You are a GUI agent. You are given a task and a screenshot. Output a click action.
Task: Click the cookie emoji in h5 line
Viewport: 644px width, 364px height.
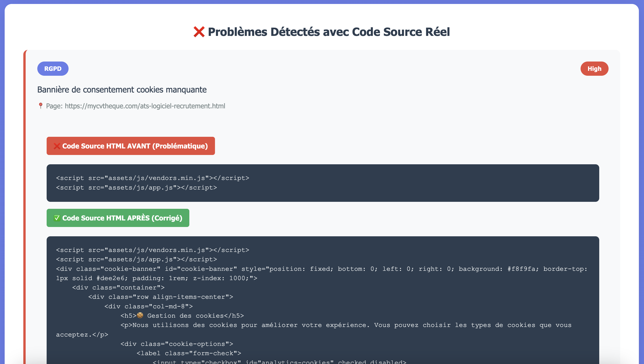(140, 316)
